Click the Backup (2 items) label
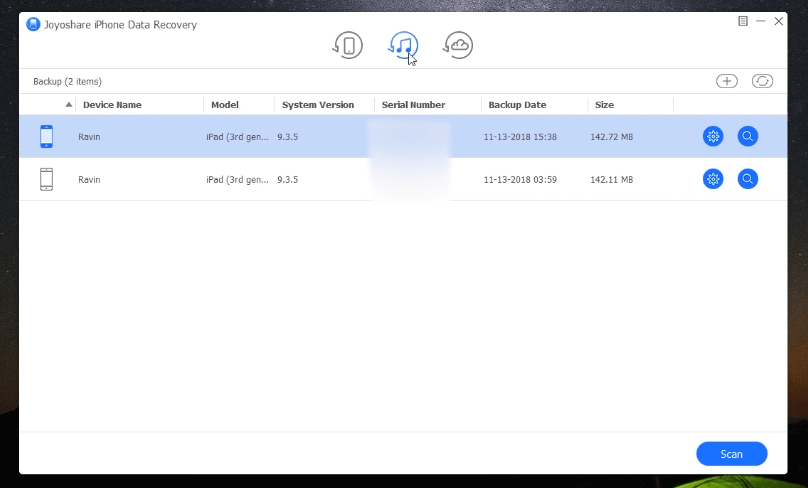808x488 pixels. (68, 81)
